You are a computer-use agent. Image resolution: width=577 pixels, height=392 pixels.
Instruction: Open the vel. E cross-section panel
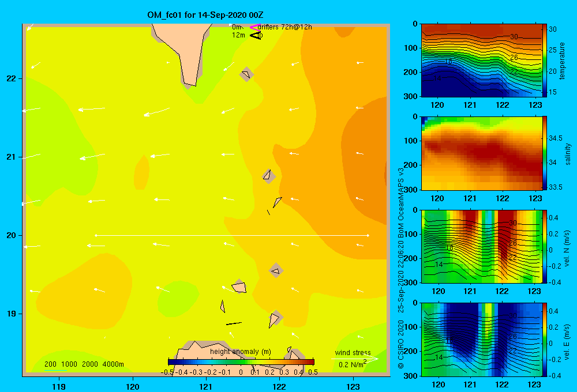[482, 340]
